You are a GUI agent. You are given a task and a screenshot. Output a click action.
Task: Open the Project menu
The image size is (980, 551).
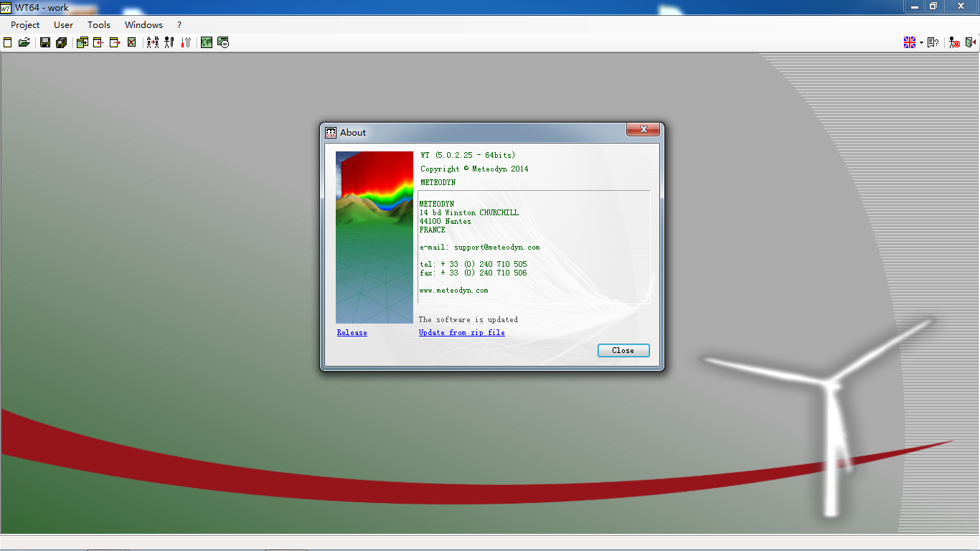[25, 24]
